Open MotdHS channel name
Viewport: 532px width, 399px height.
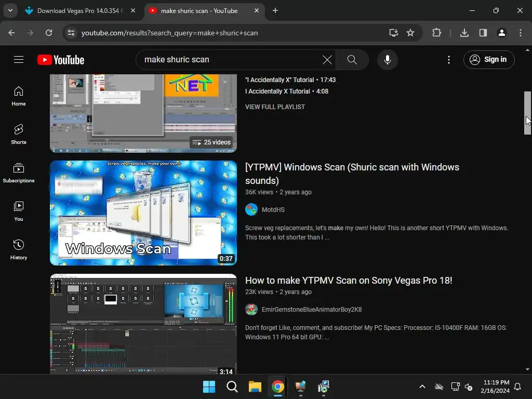(x=273, y=210)
